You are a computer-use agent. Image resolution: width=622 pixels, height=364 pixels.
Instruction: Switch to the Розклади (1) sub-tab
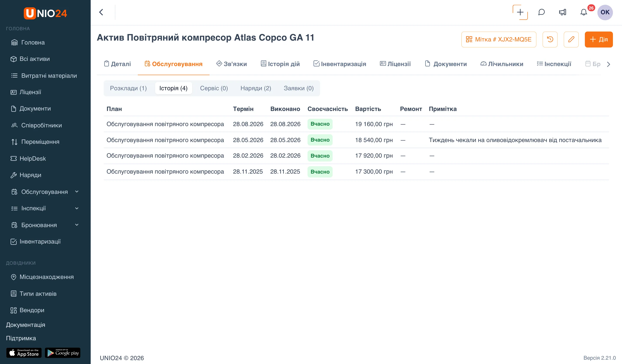[x=128, y=88]
